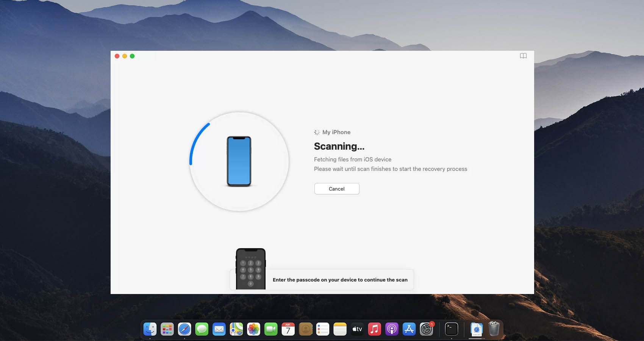Click the passcode keypad phone thumbnail
This screenshot has height=341, width=644.
250,269
